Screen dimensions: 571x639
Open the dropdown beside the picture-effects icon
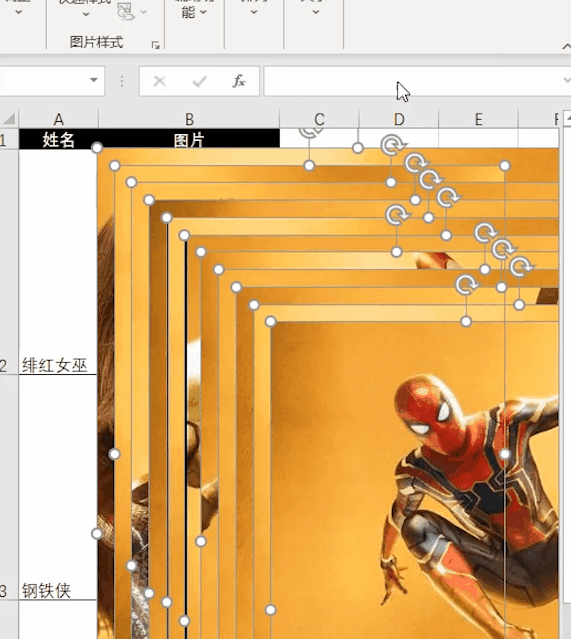coord(143,12)
